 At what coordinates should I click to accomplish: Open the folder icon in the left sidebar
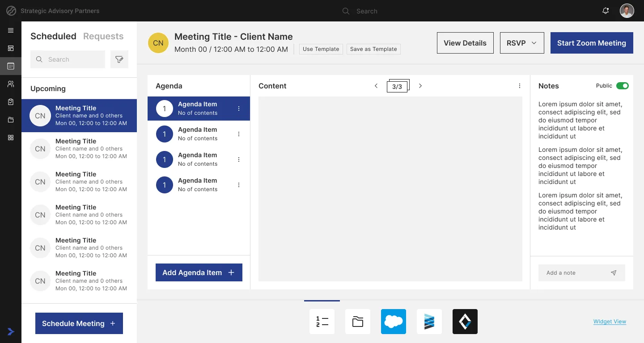tap(11, 120)
